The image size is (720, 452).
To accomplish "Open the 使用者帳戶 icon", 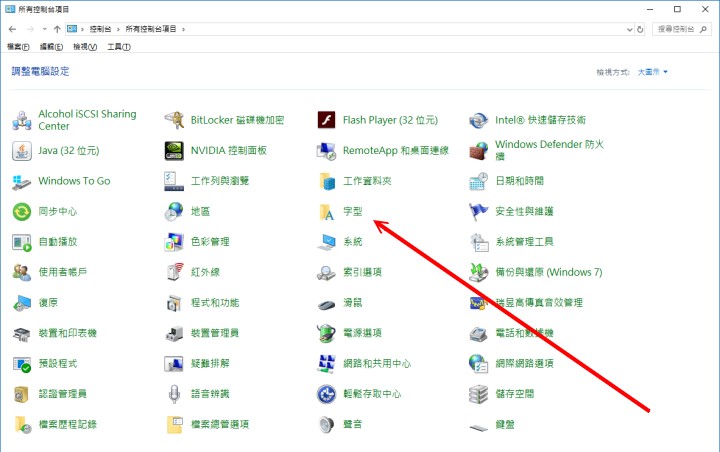I will [x=22, y=272].
